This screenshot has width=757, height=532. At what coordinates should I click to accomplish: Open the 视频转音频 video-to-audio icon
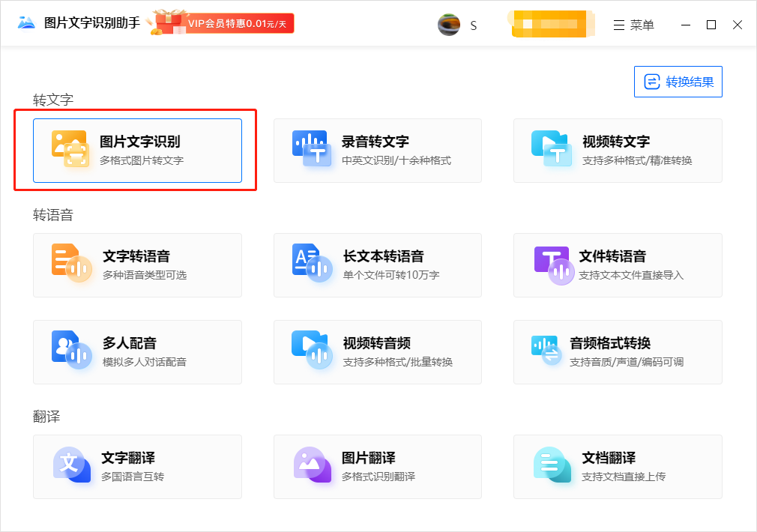(310, 350)
